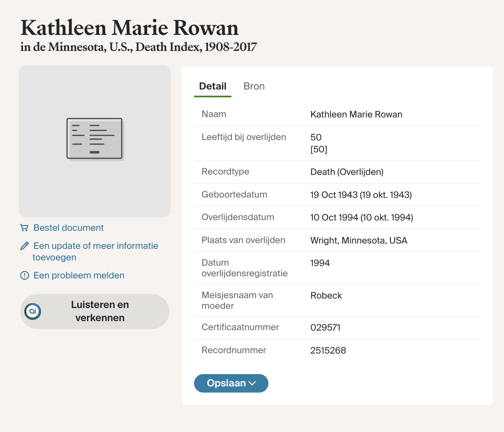Open the Bestel document link
Image resolution: width=504 pixels, height=432 pixels.
click(69, 227)
